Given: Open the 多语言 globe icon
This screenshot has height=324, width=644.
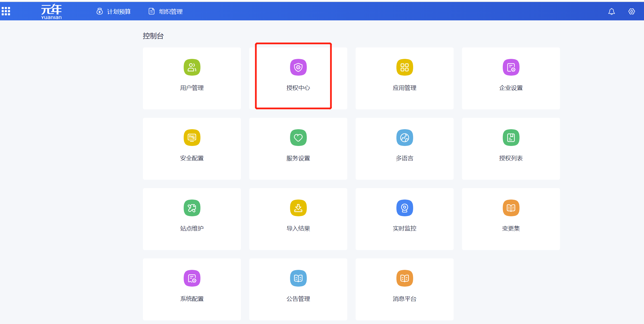Looking at the screenshot, I should [404, 138].
